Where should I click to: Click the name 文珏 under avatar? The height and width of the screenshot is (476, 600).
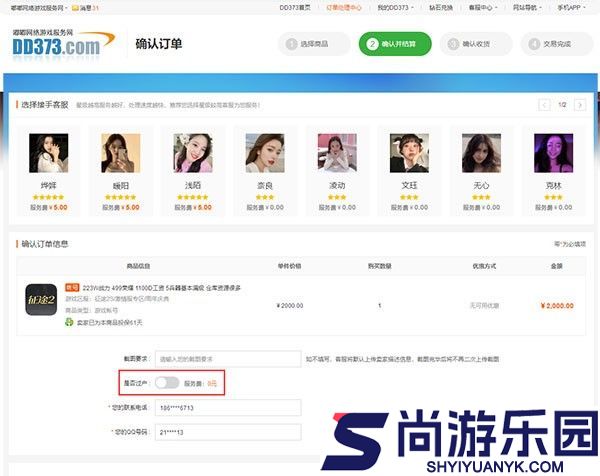409,185
